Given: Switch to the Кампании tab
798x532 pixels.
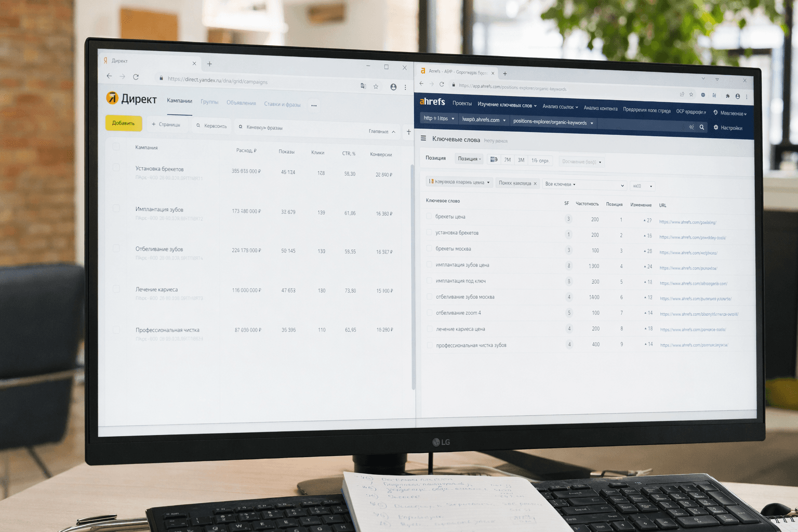Looking at the screenshot, I should [x=179, y=101].
